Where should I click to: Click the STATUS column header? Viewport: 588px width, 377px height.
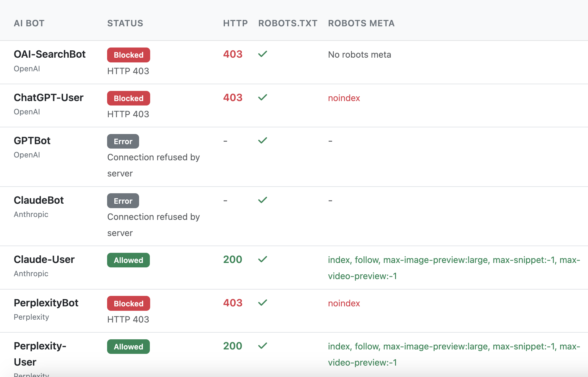tap(125, 23)
